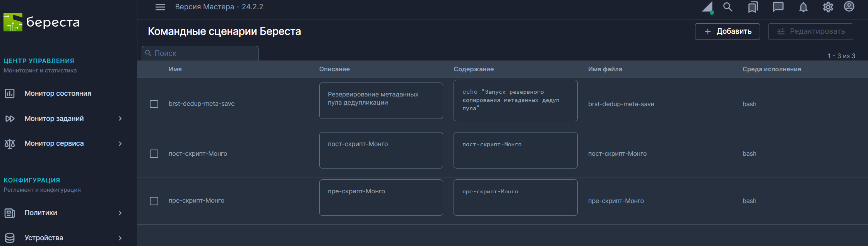Click the Береста logo
The width and height of the screenshot is (868, 246).
[x=41, y=22]
